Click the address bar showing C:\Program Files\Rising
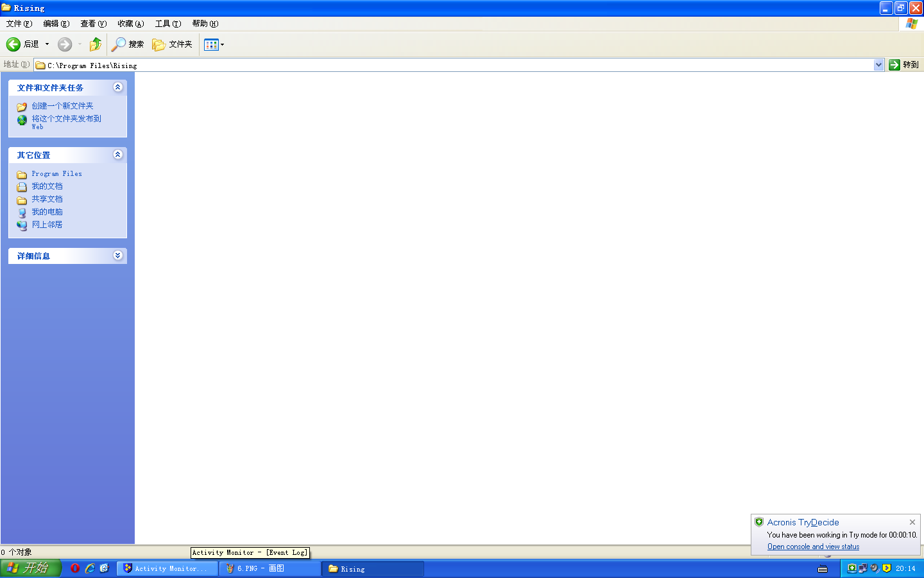Viewport: 924px width, 578px height. [454, 65]
